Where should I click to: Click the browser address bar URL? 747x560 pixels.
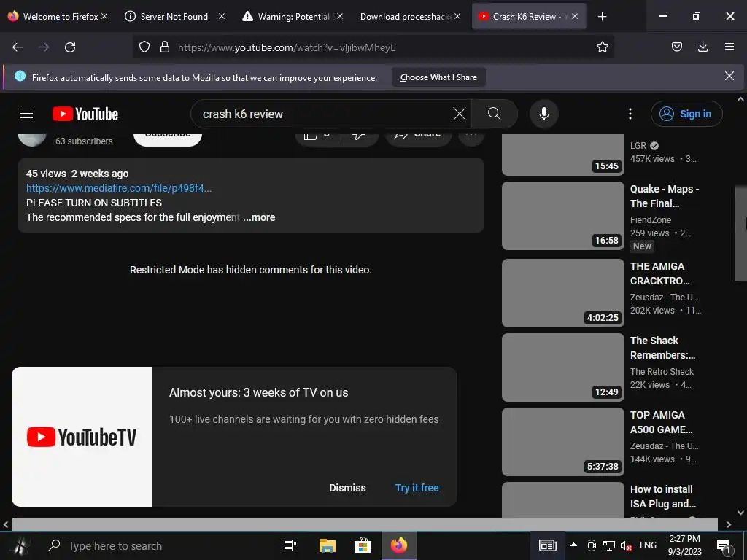pos(286,47)
